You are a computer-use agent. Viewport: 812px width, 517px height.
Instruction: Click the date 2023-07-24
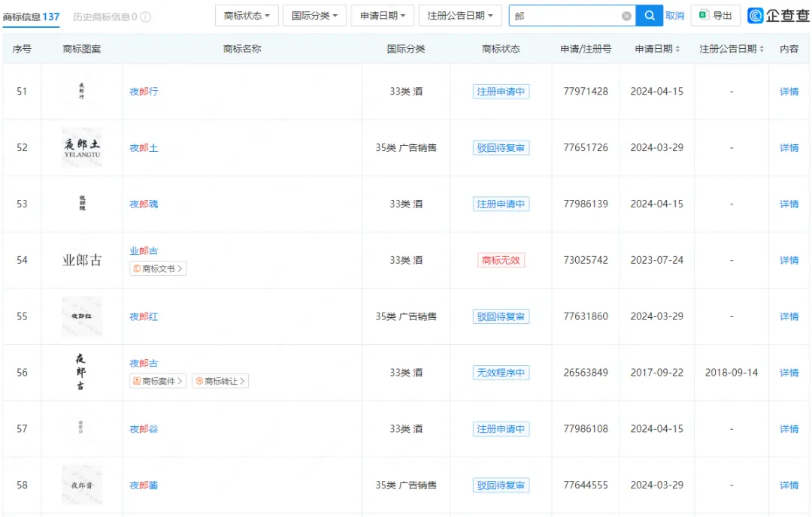tap(656, 260)
